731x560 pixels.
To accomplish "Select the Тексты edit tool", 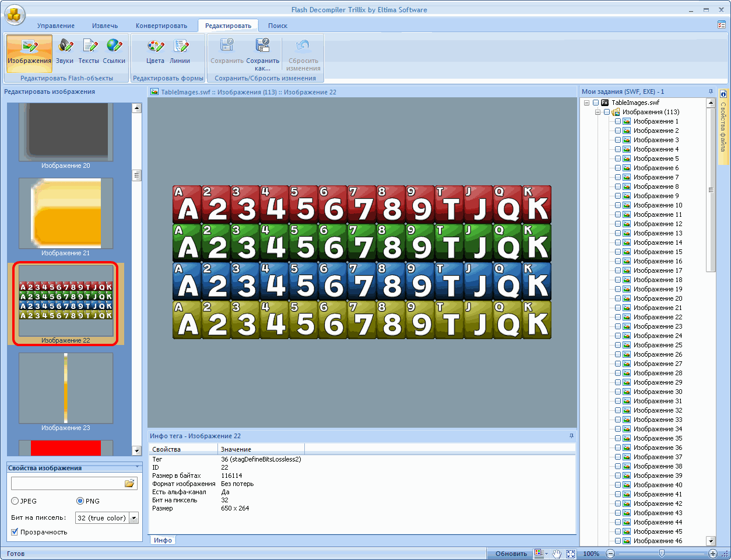I will [x=89, y=50].
